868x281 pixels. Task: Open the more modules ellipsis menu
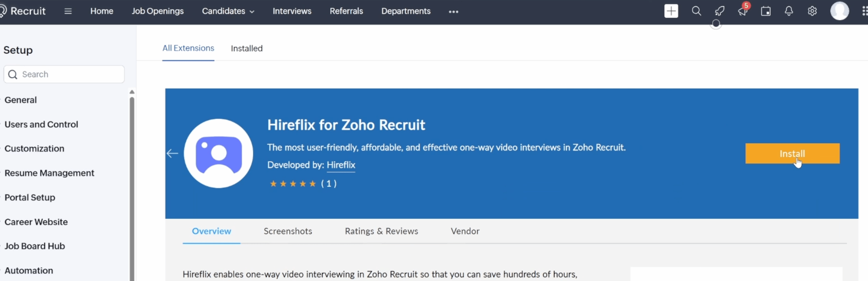pos(453,12)
